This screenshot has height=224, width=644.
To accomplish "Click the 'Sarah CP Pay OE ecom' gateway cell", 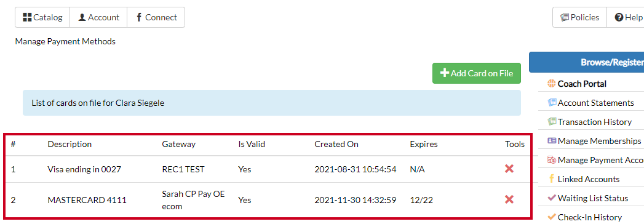I will click(x=194, y=200).
